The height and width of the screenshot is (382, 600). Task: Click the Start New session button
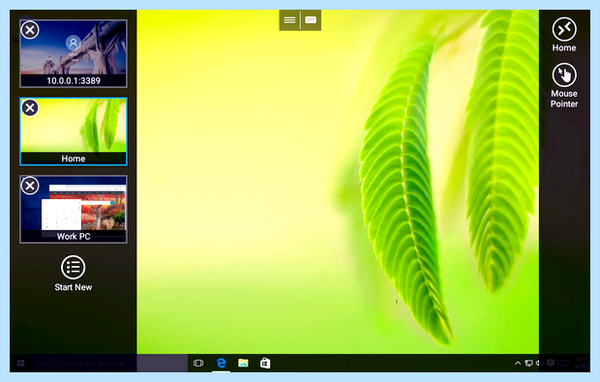(73, 273)
